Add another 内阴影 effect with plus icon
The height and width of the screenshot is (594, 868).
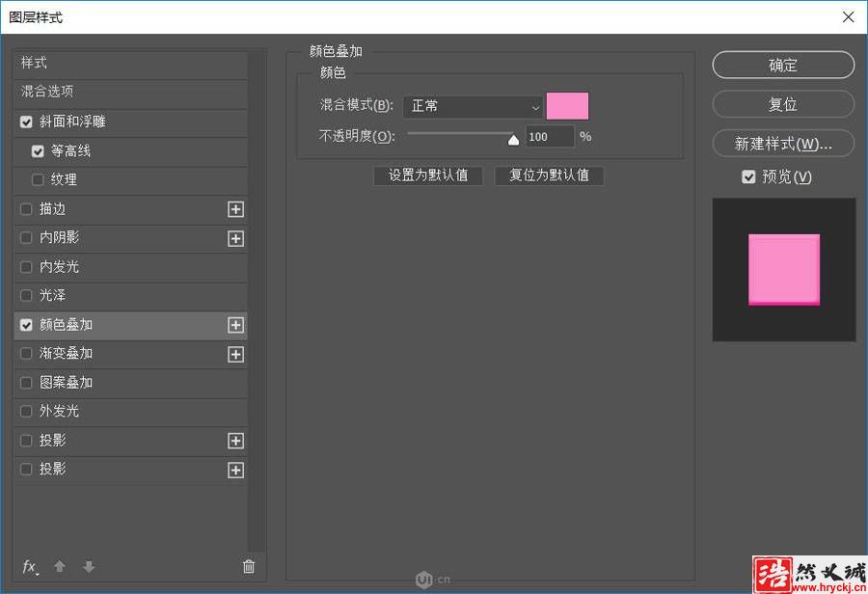(x=236, y=238)
